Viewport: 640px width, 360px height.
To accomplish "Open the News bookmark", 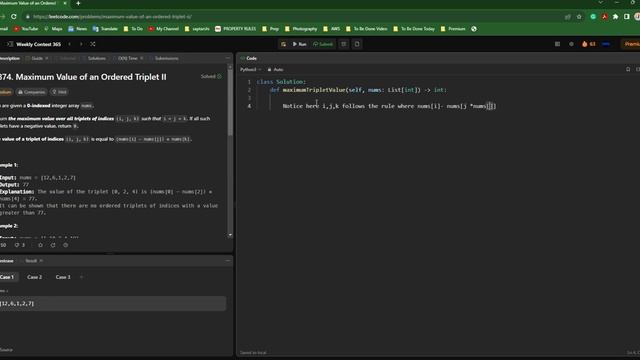I will point(78,29).
